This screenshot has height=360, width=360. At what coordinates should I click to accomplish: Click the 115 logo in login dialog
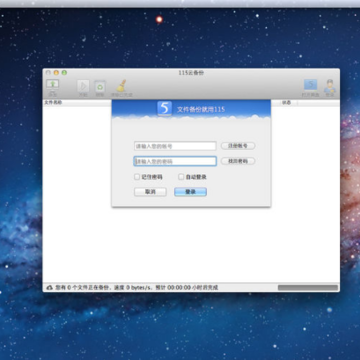(164, 108)
